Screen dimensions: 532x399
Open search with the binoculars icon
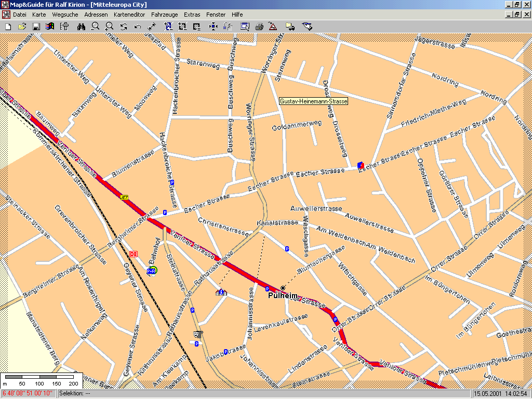click(x=81, y=26)
